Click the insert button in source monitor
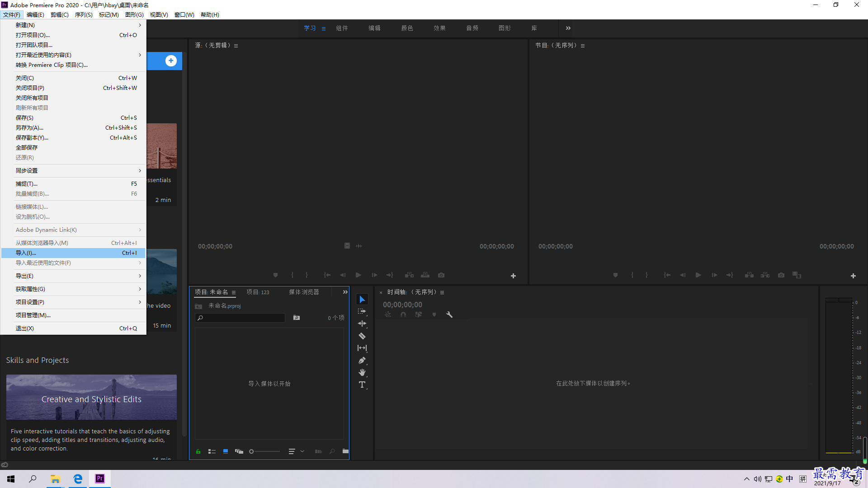 (409, 275)
